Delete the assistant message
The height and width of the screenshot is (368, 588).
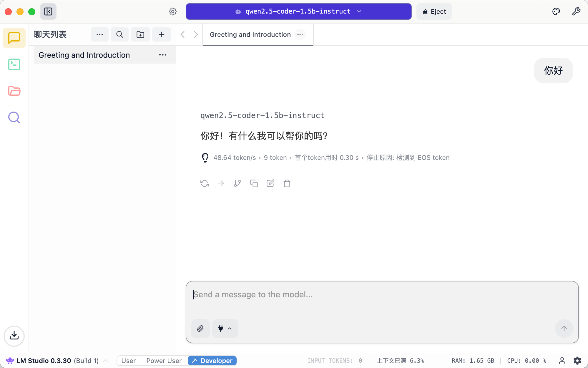[x=287, y=183]
